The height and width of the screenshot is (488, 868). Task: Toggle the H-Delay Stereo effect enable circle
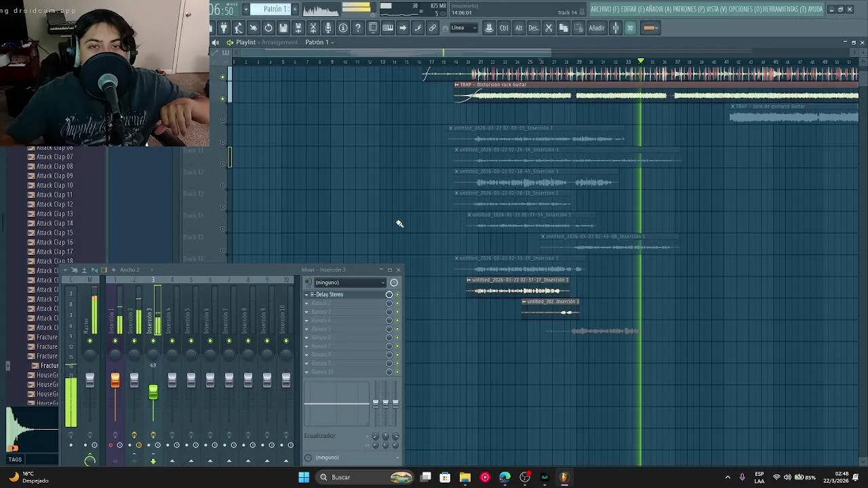coord(389,295)
